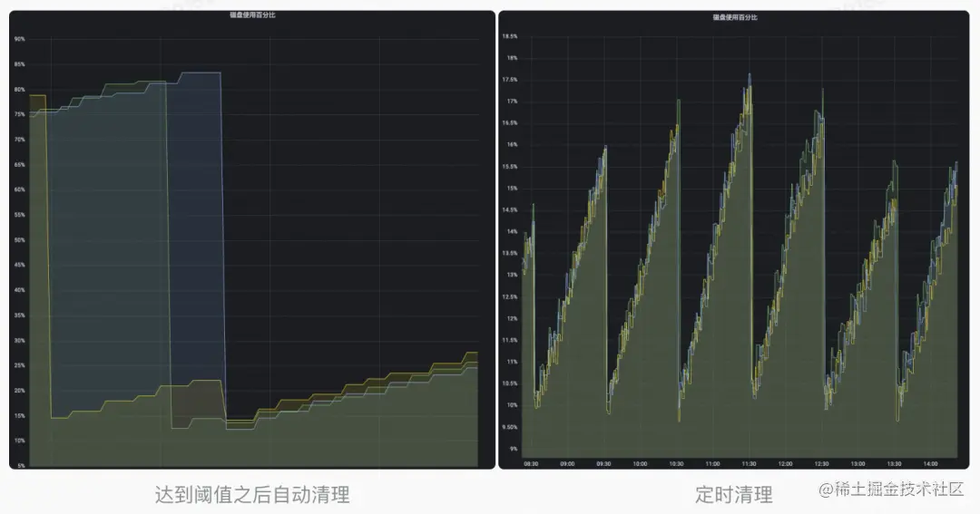The width and height of the screenshot is (980, 514).
Task: Open the right panel title 磁盘使用百分比
Action: (x=735, y=17)
